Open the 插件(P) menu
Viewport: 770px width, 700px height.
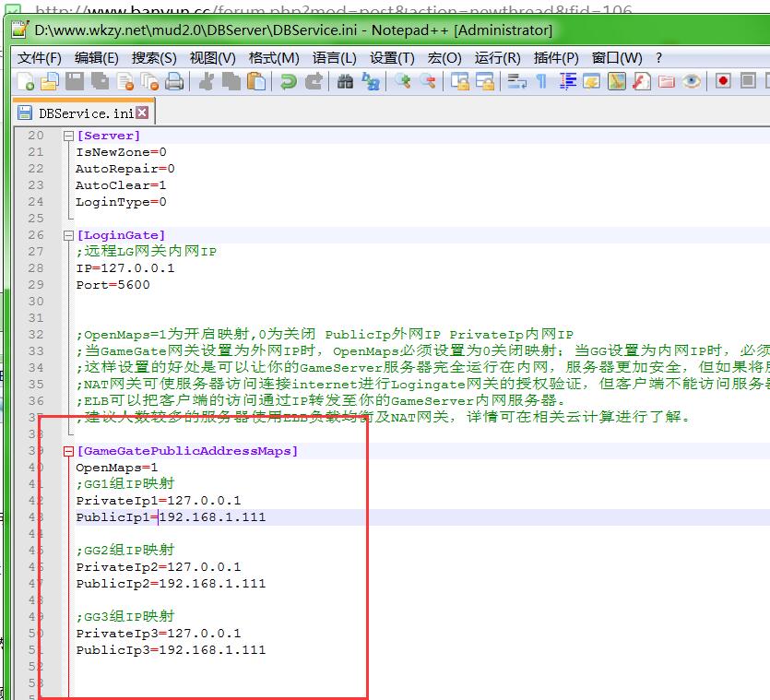coord(556,57)
